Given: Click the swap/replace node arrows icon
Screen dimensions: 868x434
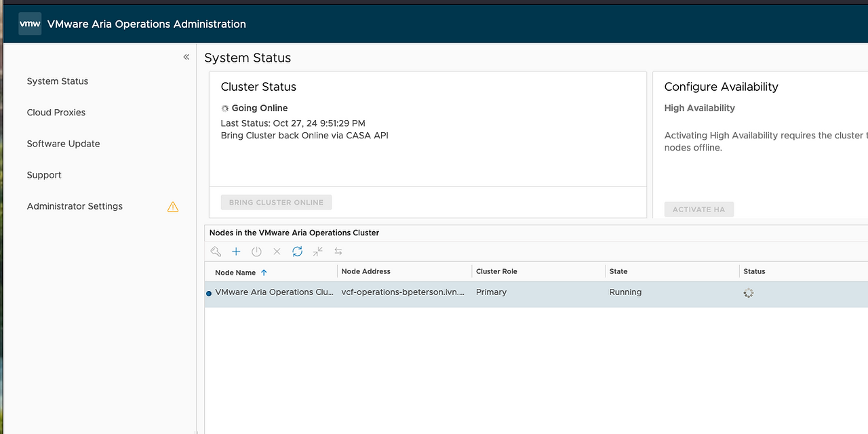Looking at the screenshot, I should click(x=338, y=252).
